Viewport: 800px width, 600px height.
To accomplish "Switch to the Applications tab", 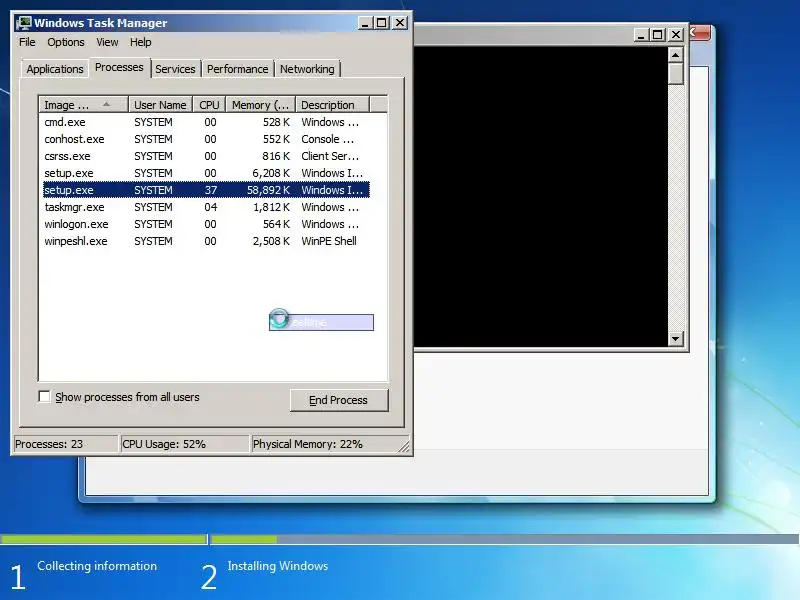I will point(55,69).
